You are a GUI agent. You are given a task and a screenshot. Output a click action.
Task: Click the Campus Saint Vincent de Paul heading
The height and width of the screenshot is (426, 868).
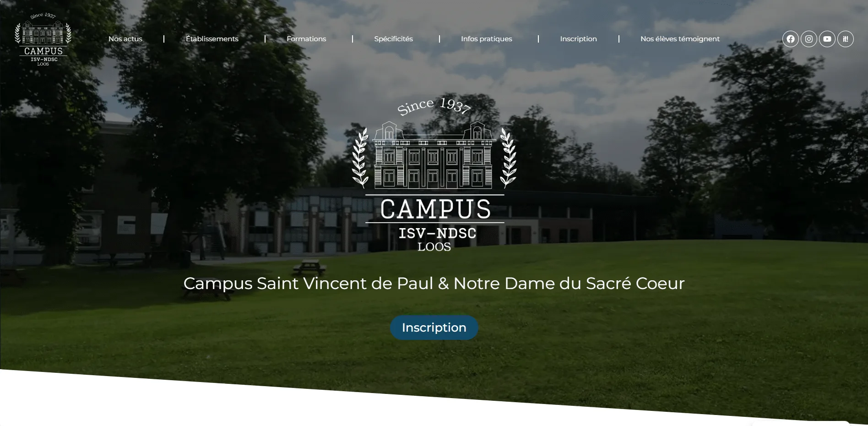pos(434,284)
